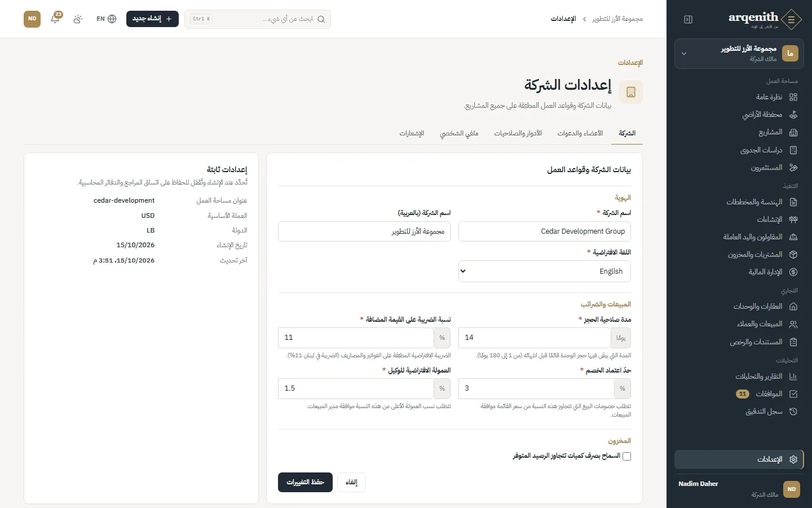The image size is (812, 508).
Task: Switch to the الشركة tab
Action: tap(627, 133)
